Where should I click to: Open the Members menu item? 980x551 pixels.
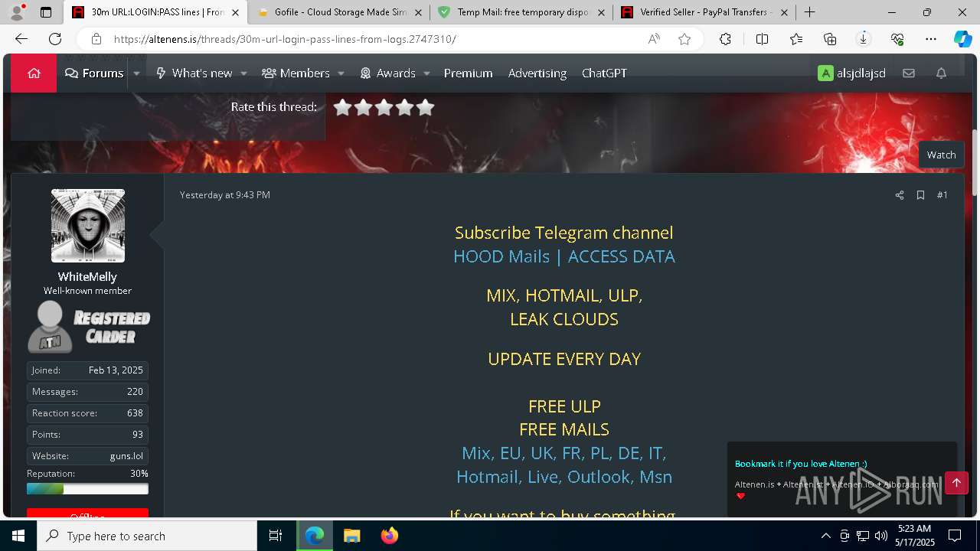click(296, 73)
